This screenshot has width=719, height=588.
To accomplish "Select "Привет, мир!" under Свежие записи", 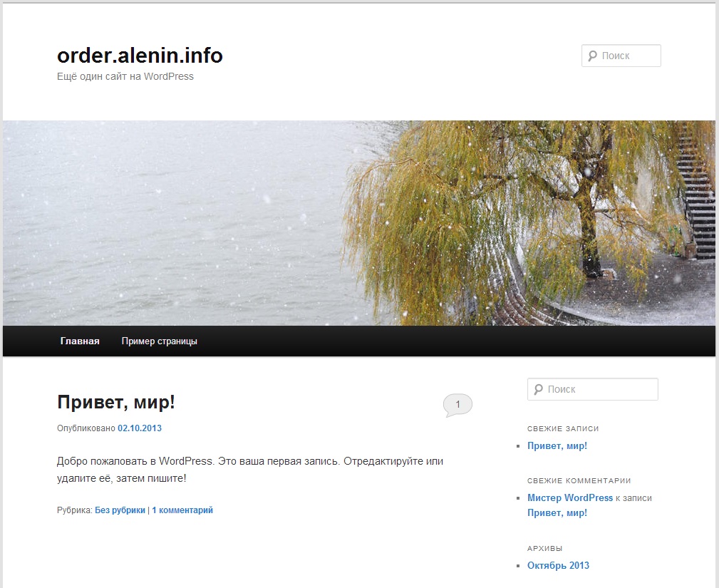I will pyautogui.click(x=557, y=445).
